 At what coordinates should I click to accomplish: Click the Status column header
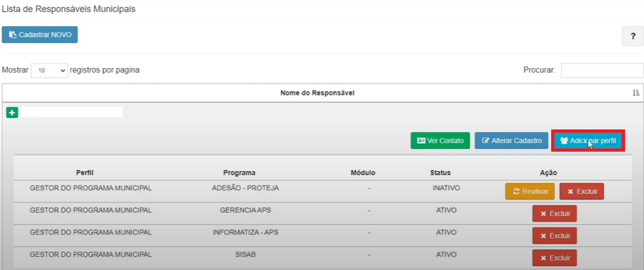(x=440, y=173)
